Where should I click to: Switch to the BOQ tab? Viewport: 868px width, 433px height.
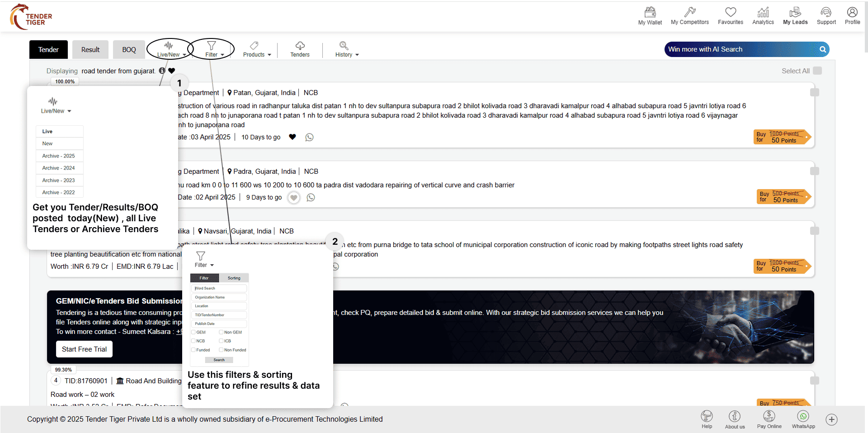point(129,49)
